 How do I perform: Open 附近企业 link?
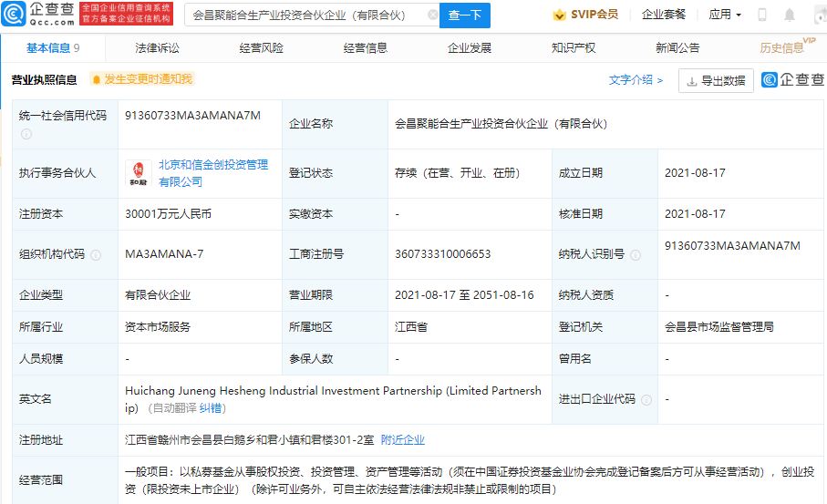pos(402,439)
